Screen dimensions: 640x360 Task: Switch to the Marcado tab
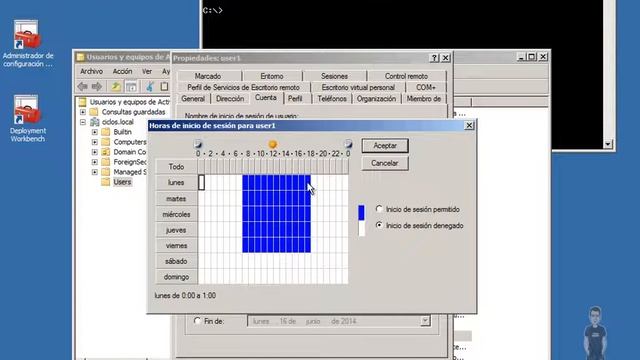click(x=208, y=76)
